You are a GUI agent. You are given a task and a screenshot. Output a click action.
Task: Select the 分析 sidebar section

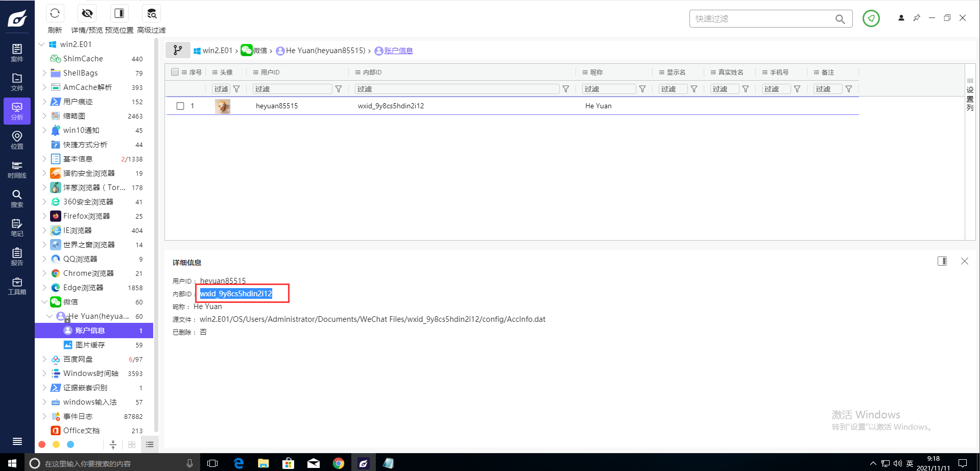17,111
